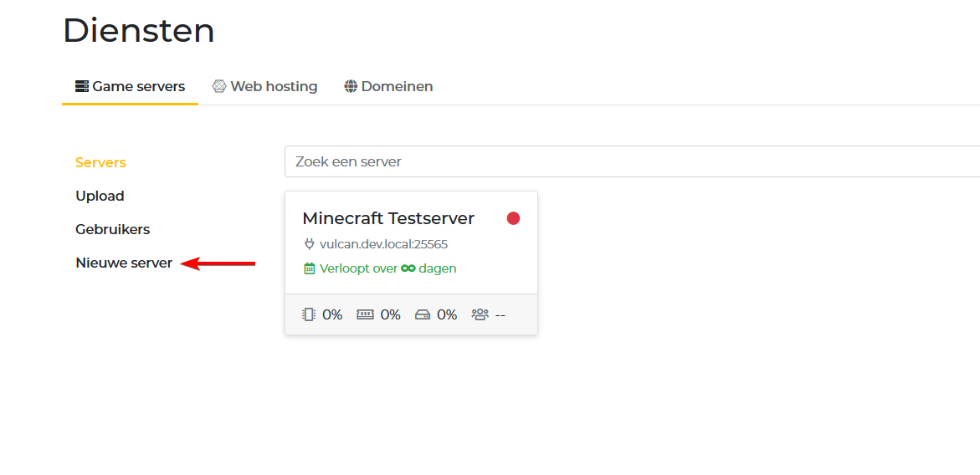Click the server stack icon beside Game servers
980x475 pixels.
pos(82,86)
